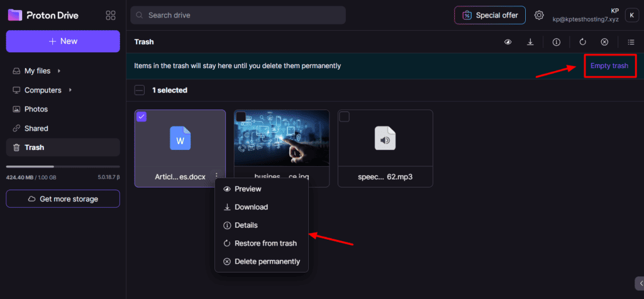Choose Restore from trash in context menu
This screenshot has height=299, width=644.
[x=265, y=243]
